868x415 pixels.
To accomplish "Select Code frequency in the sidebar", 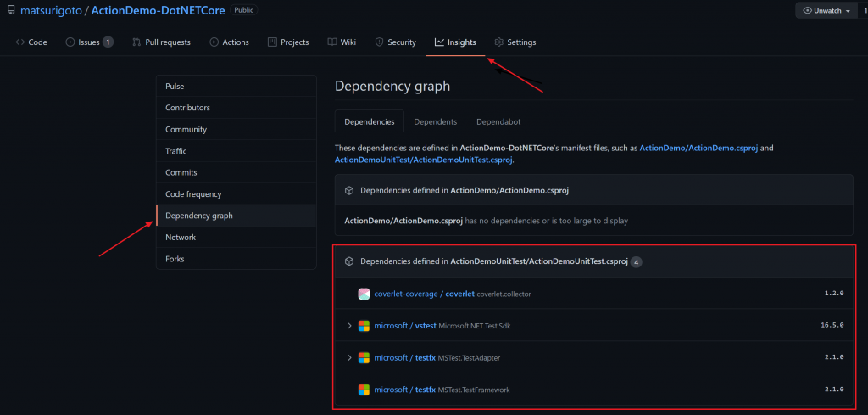I will [x=236, y=194].
